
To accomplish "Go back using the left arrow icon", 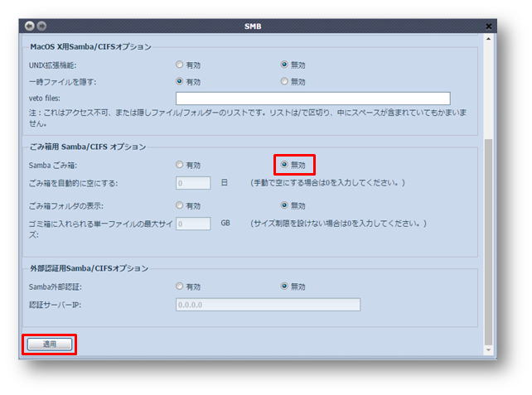I will tap(30, 26).
